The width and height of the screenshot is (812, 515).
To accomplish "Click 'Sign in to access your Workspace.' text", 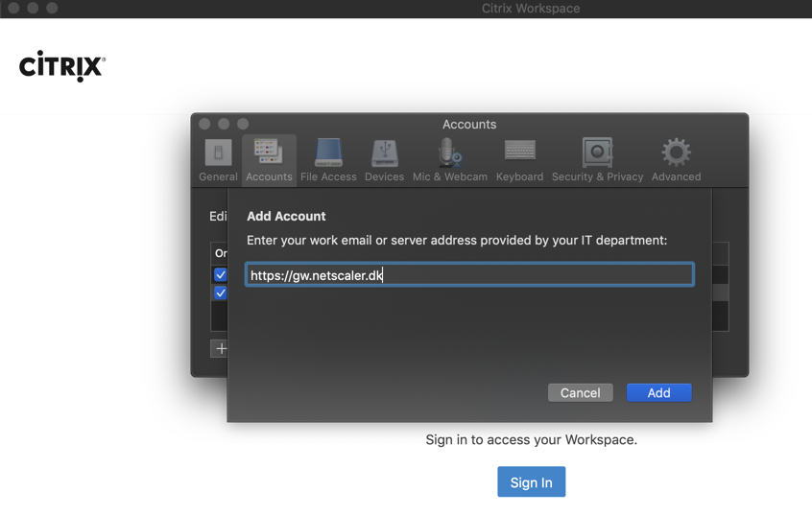I will point(532,440).
